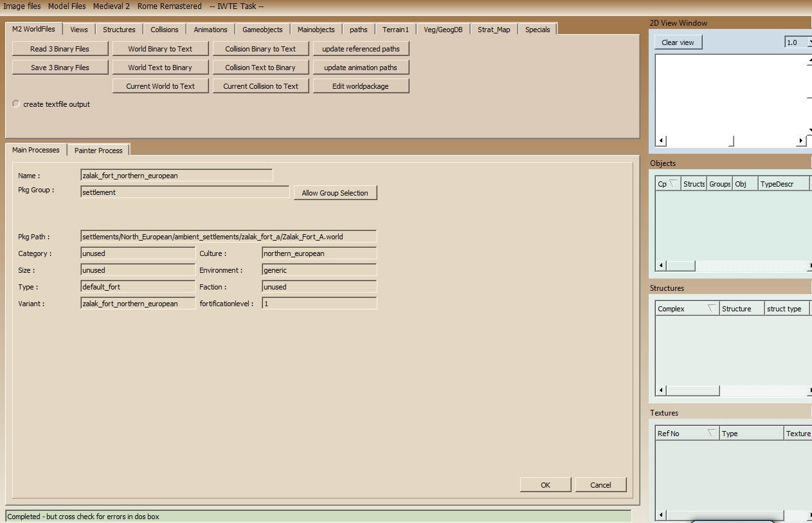Screen dimensions: 812x523
Task: Switch to the Terrain1 tab
Action: click(x=395, y=30)
